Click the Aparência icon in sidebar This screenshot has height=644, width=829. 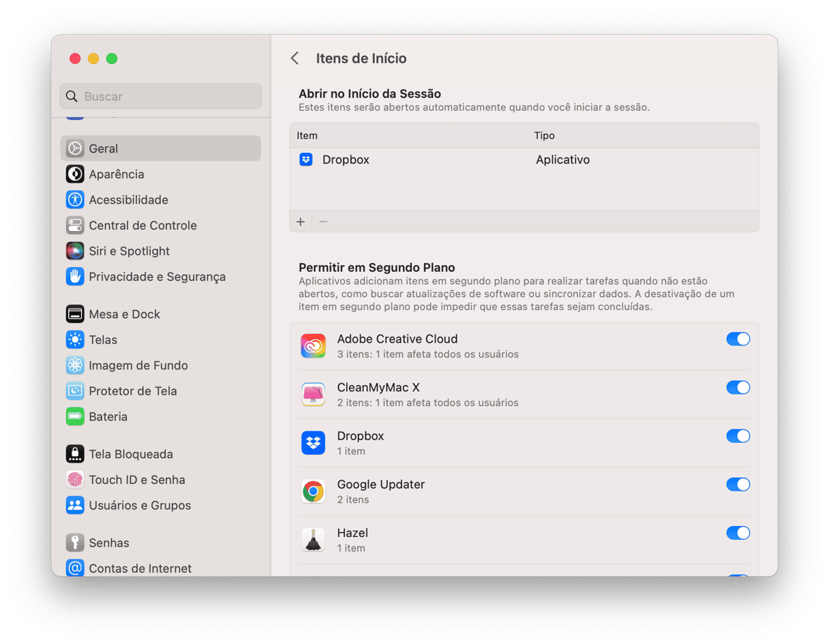click(75, 174)
